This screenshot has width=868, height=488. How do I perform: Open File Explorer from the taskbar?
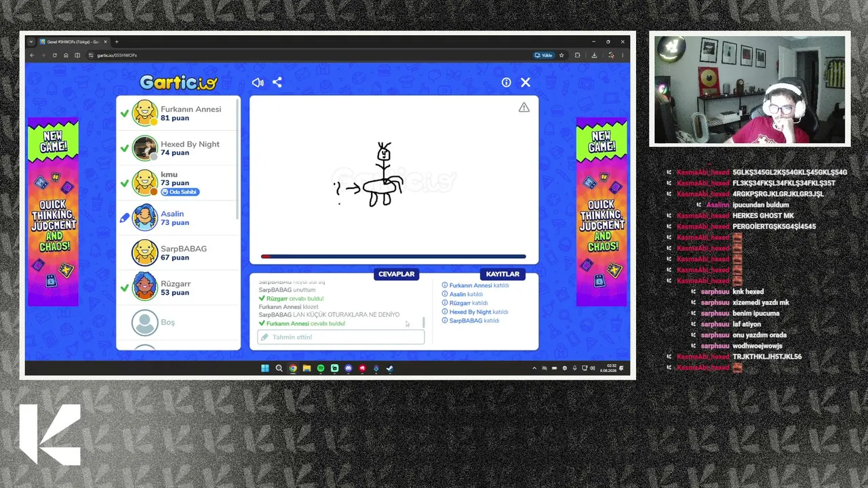pos(307,368)
